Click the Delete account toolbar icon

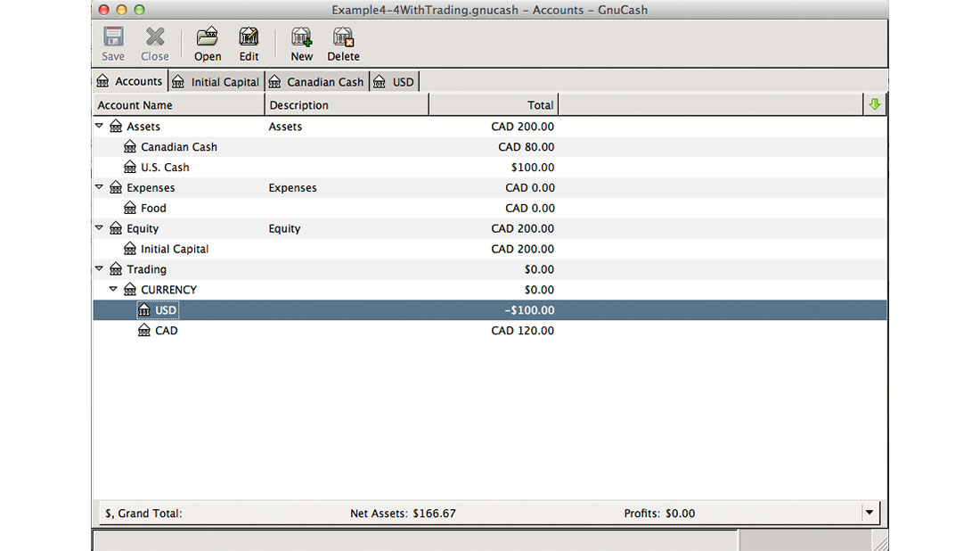(x=343, y=37)
